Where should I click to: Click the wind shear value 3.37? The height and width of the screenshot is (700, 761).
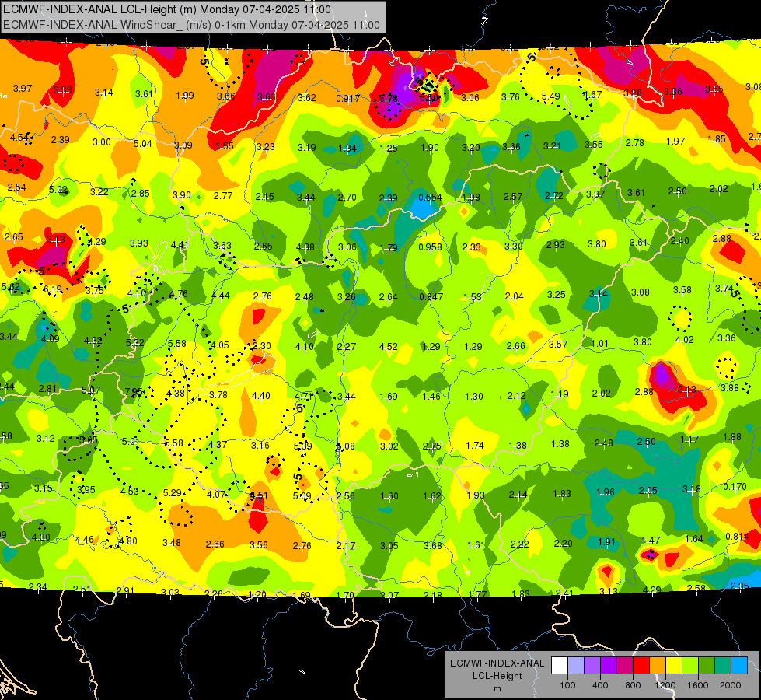tap(595, 194)
